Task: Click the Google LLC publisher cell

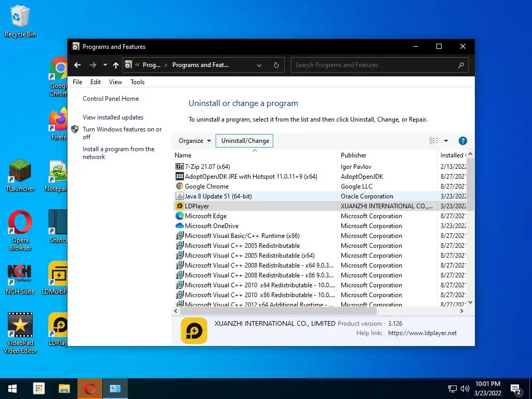Action: click(356, 187)
